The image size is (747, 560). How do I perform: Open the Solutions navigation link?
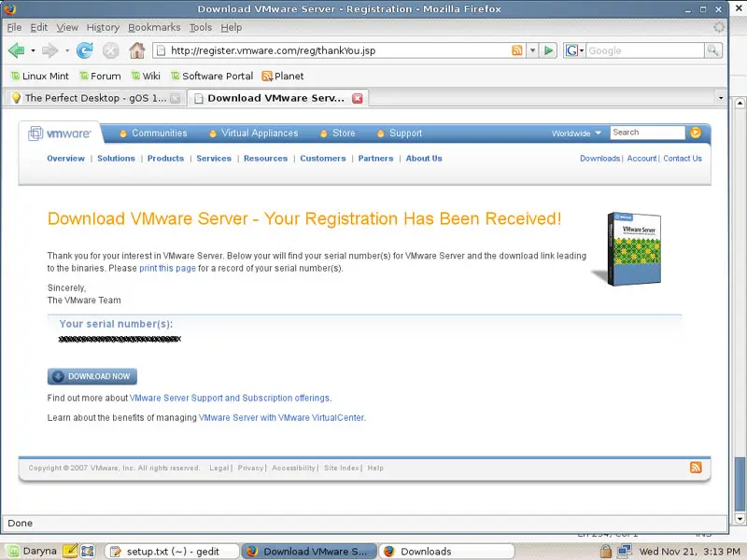pos(116,159)
